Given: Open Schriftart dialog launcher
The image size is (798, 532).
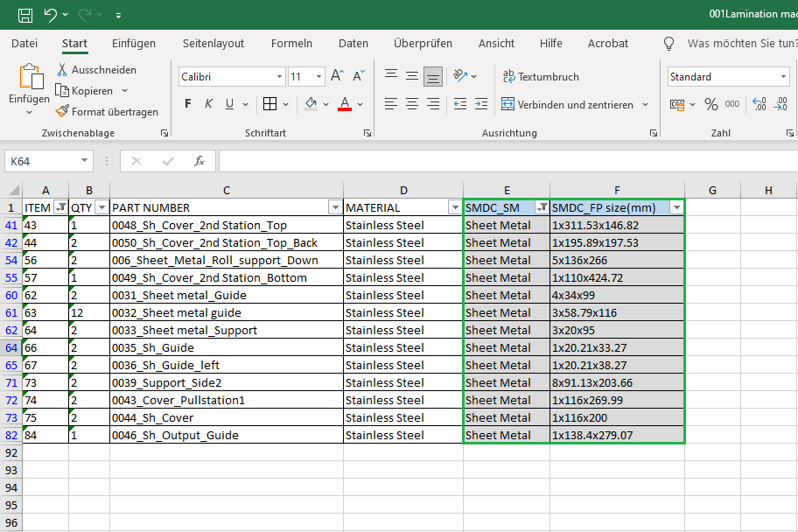Looking at the screenshot, I should pos(367,133).
